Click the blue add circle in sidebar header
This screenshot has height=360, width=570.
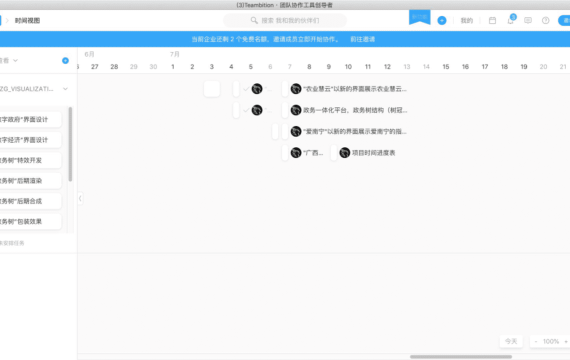[x=65, y=61]
